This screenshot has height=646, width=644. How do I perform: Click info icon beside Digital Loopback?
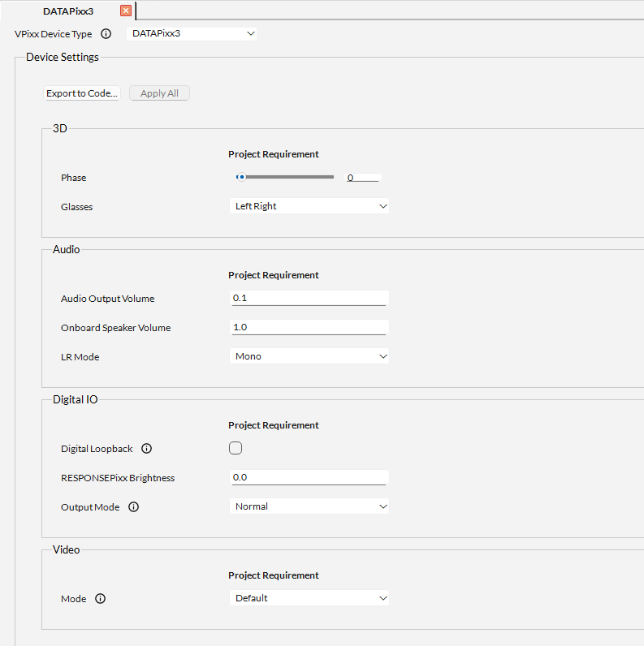pyautogui.click(x=146, y=448)
